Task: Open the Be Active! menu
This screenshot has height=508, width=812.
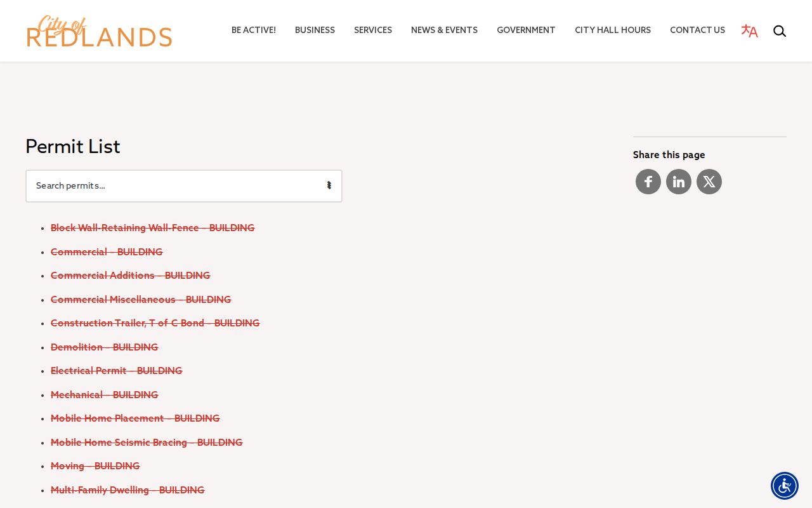Action: coord(254,30)
